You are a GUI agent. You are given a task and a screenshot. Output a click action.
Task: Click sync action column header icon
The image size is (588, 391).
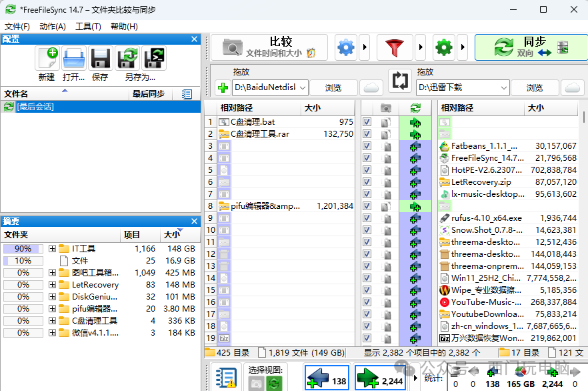(415, 108)
